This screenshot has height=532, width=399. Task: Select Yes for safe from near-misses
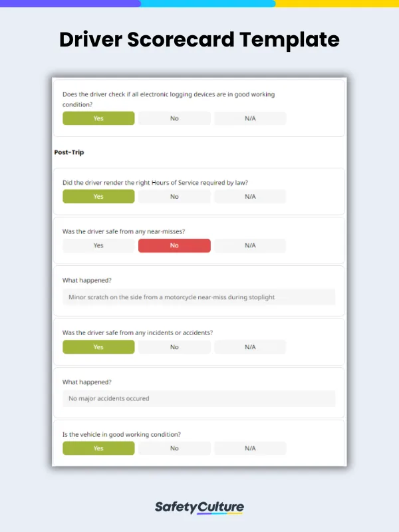pyautogui.click(x=98, y=245)
